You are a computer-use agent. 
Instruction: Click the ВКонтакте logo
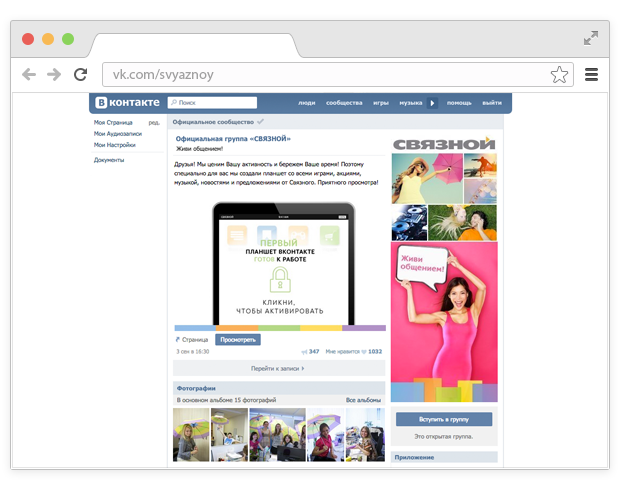127,102
